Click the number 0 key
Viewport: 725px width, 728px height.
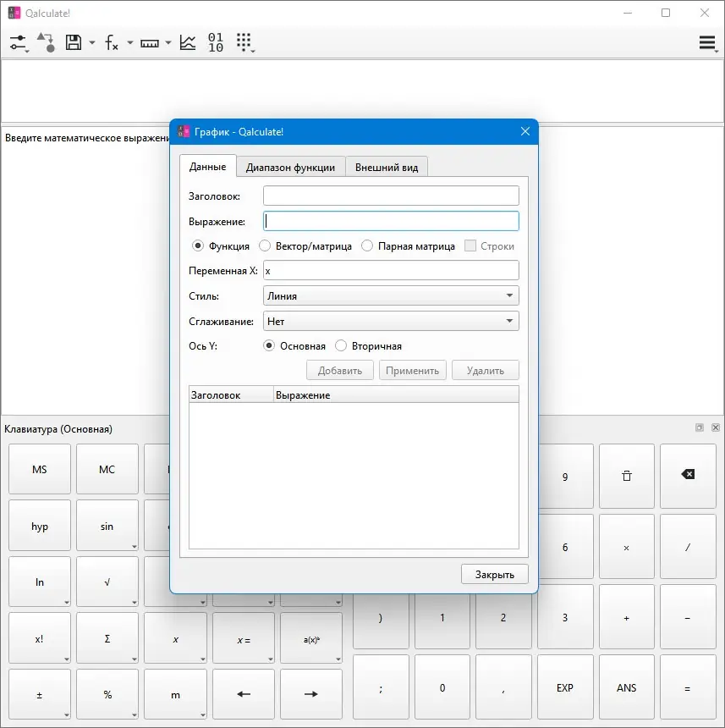click(x=442, y=687)
